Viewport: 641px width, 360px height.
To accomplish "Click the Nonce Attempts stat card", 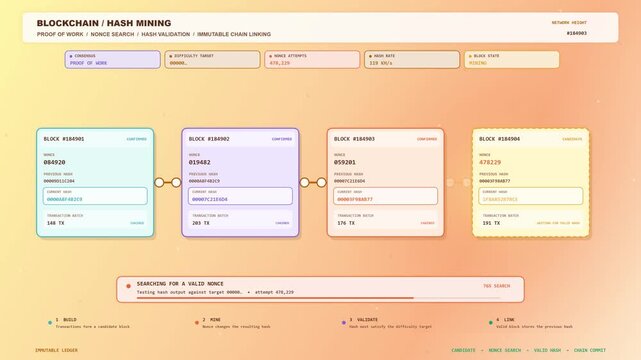I will pos(312,60).
